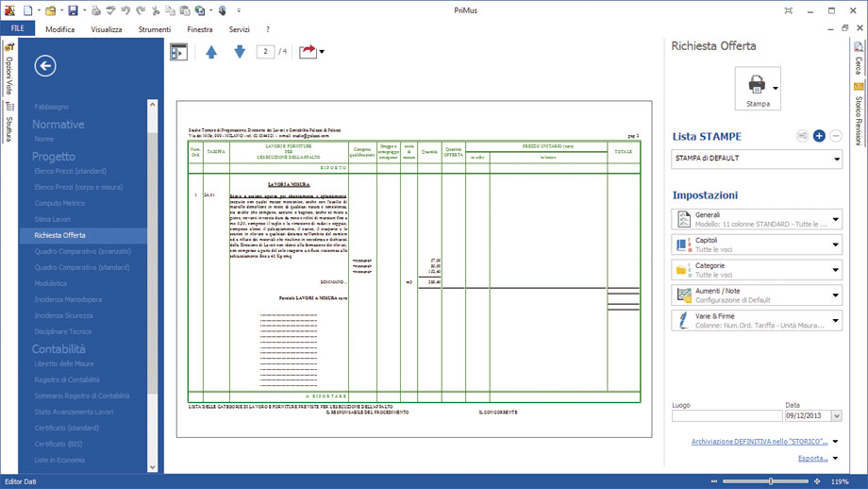Expand the Aumenti / Note settings
868x489 pixels.
click(x=757, y=295)
